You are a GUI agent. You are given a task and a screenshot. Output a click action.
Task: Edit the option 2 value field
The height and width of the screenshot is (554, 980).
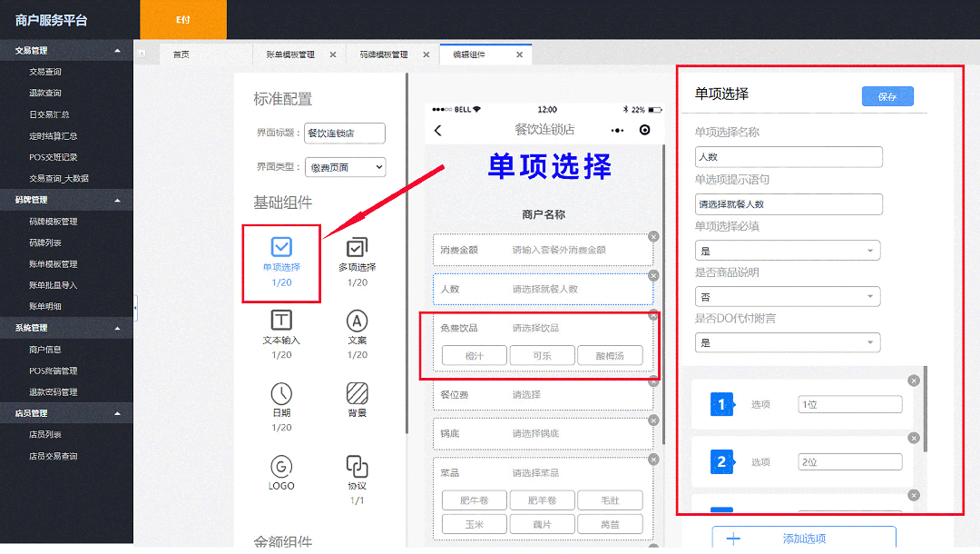(850, 462)
